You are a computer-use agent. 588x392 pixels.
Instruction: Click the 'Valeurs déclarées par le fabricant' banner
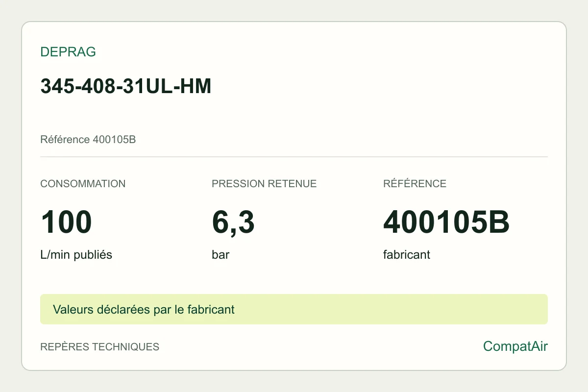click(x=294, y=309)
